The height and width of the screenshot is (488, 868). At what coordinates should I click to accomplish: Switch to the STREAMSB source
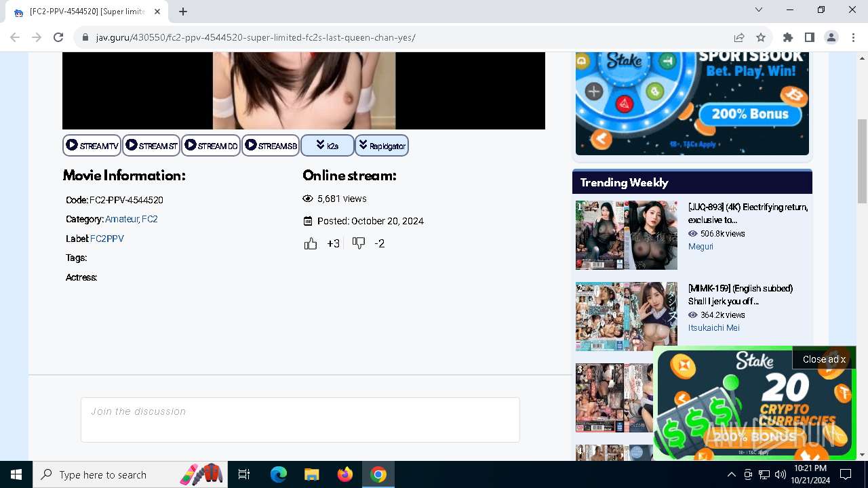coord(271,146)
